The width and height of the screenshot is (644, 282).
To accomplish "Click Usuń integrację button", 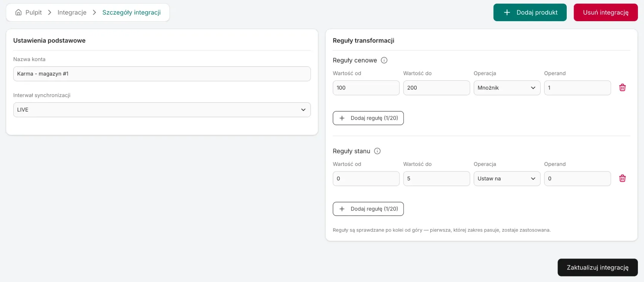I will pyautogui.click(x=605, y=12).
